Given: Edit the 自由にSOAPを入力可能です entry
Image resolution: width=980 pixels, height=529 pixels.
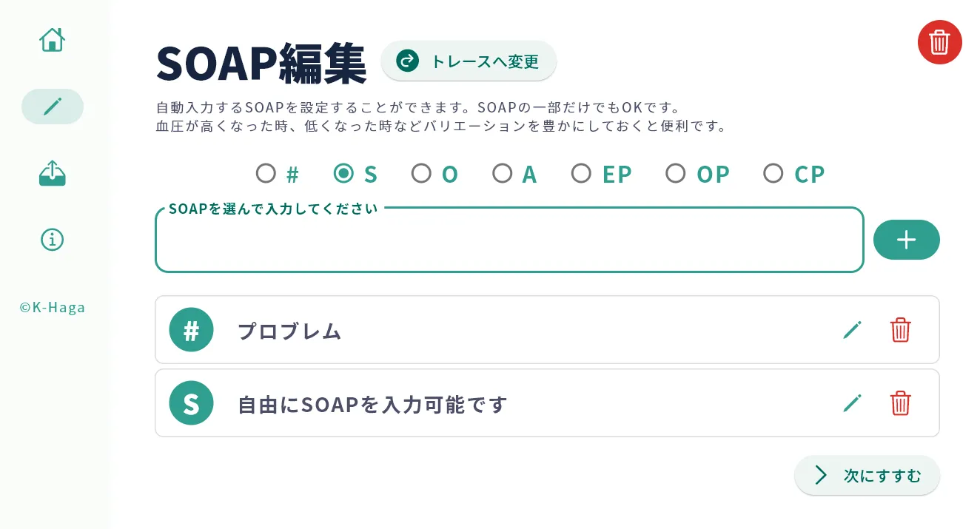Looking at the screenshot, I should tap(852, 402).
